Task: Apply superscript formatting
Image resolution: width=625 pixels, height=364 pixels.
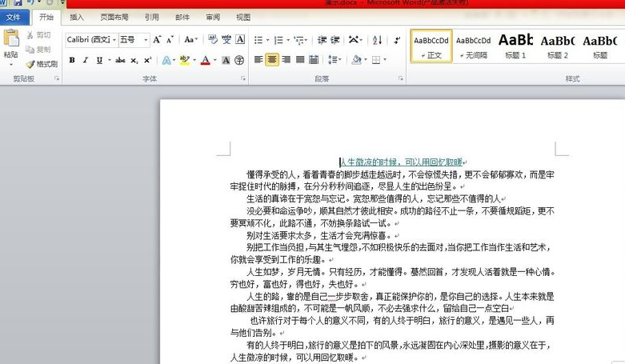Action: click(x=147, y=60)
